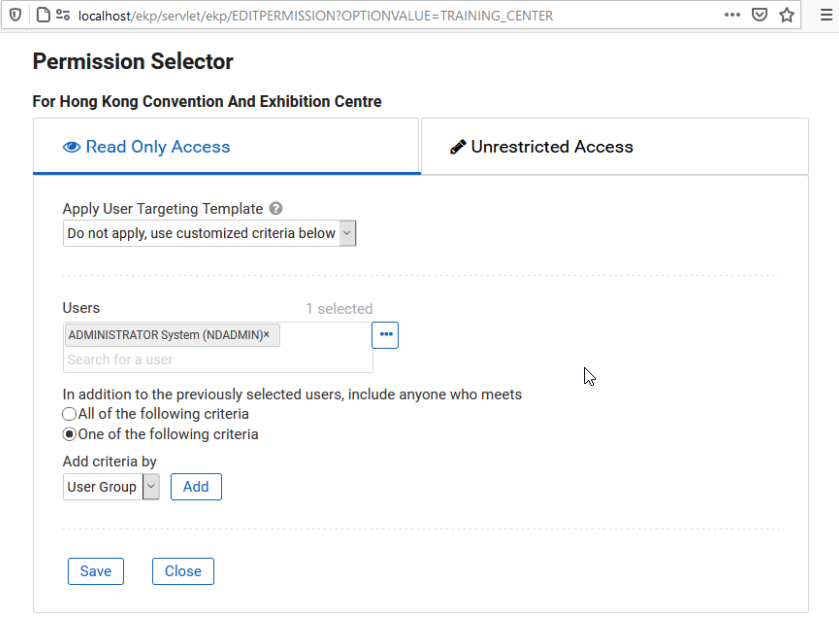Switch to Read Only Access tab
This screenshot has width=839, height=631.
point(226,147)
